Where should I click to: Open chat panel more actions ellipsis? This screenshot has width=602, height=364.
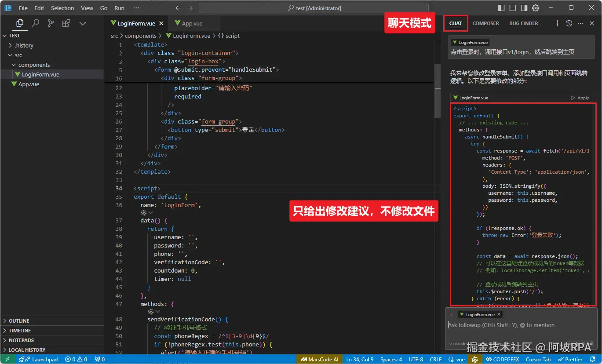click(x=580, y=23)
